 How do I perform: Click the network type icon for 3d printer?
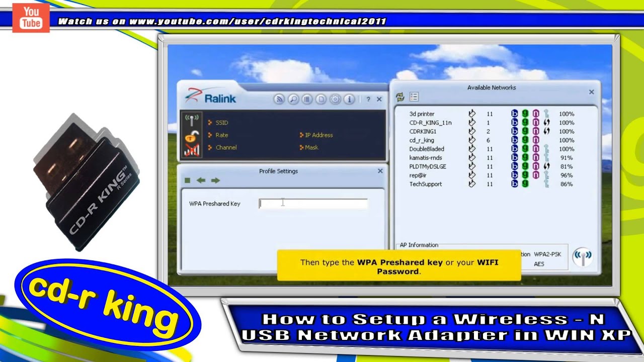tap(472, 114)
